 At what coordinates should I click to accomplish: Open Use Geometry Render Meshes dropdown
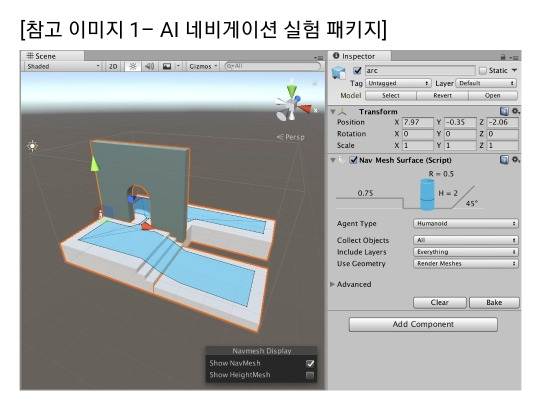(x=466, y=263)
